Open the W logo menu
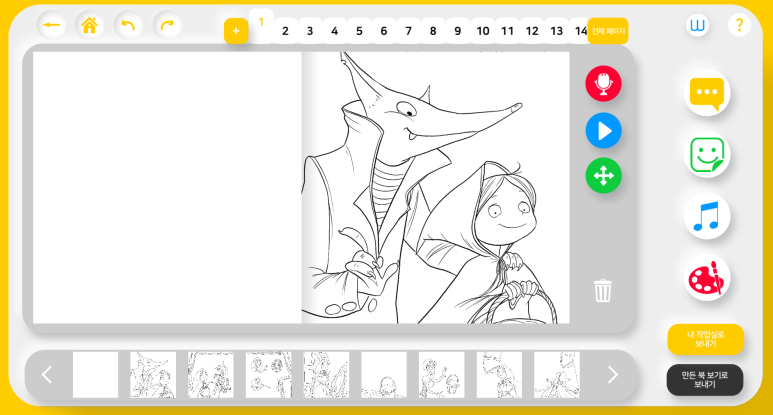This screenshot has width=773, height=415. click(698, 25)
